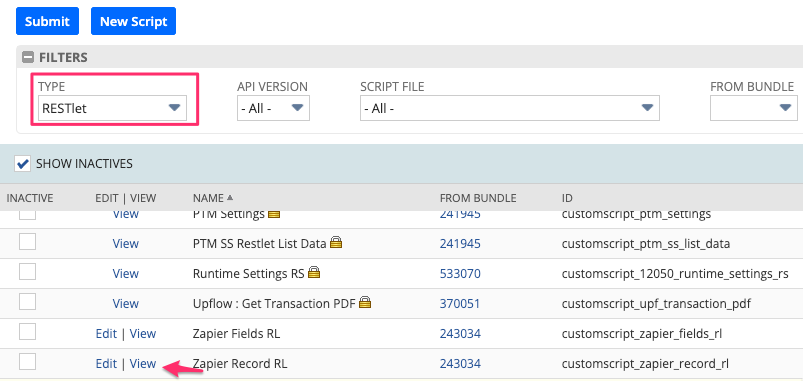Click lock icon beside PTM Settings
Viewport: 803px width, 381px height.
tap(274, 214)
